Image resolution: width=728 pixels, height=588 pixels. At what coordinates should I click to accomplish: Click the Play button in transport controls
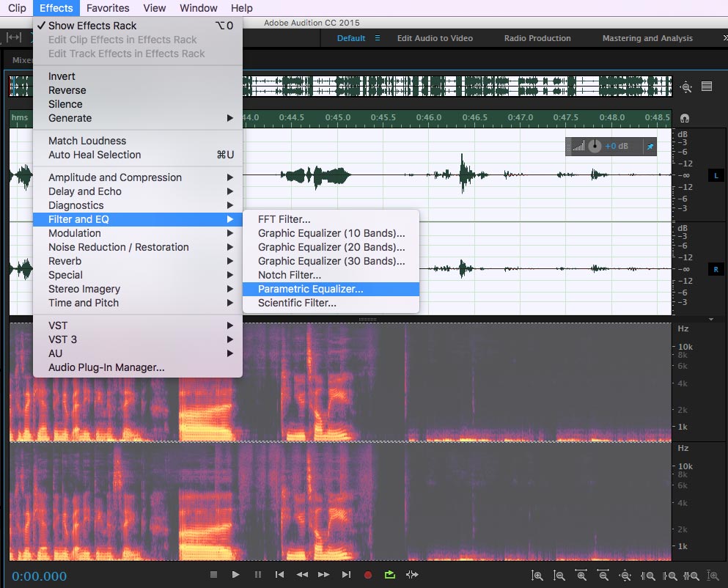click(235, 575)
